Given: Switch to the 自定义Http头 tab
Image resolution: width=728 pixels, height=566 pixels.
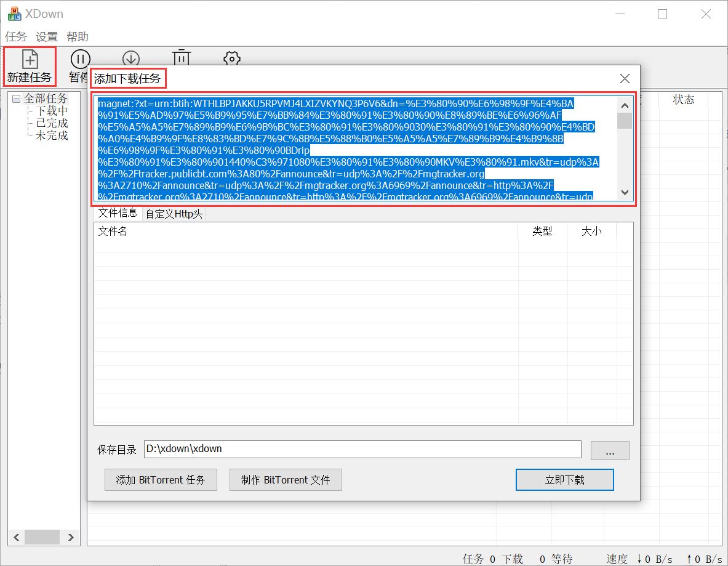Looking at the screenshot, I should (x=174, y=214).
